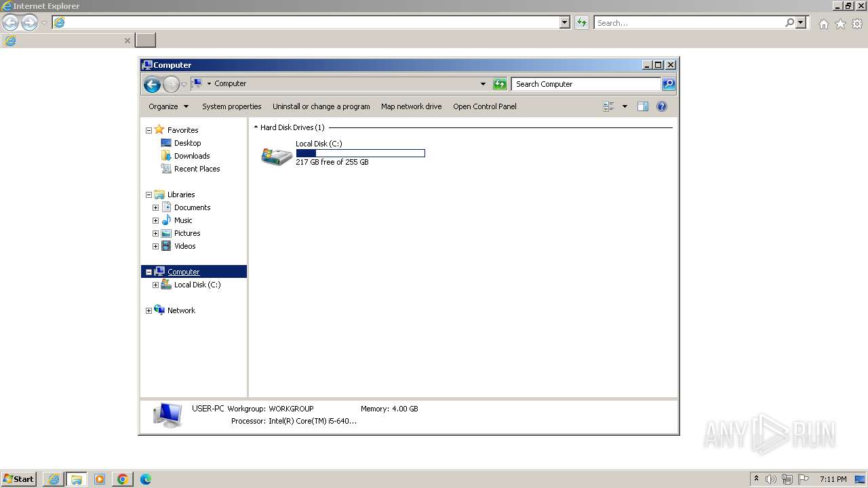Toggle the preview pane icon
This screenshot has height=488, width=868.
tap(643, 106)
